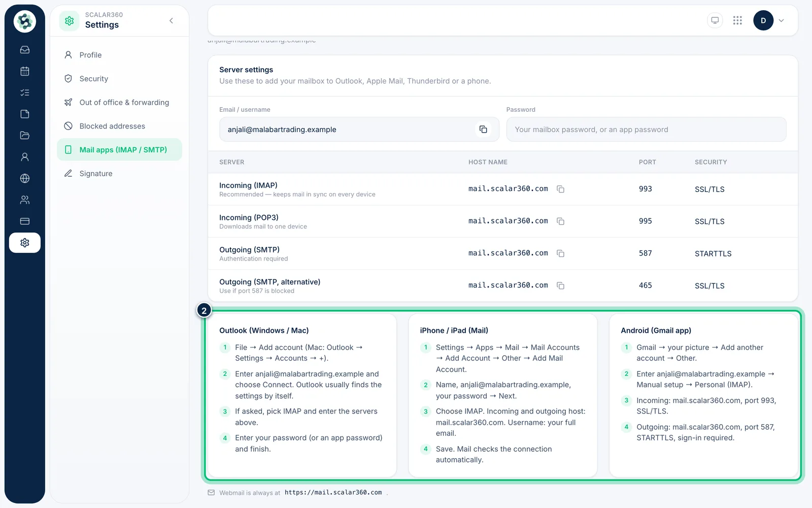Click iPhone / iPad (Mail) heading

point(454,330)
